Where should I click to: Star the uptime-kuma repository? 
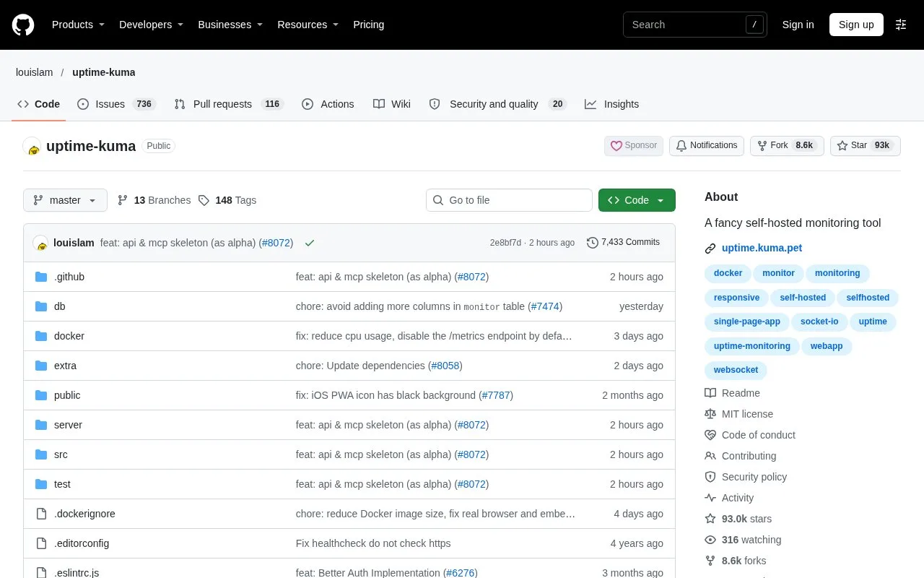coord(866,146)
